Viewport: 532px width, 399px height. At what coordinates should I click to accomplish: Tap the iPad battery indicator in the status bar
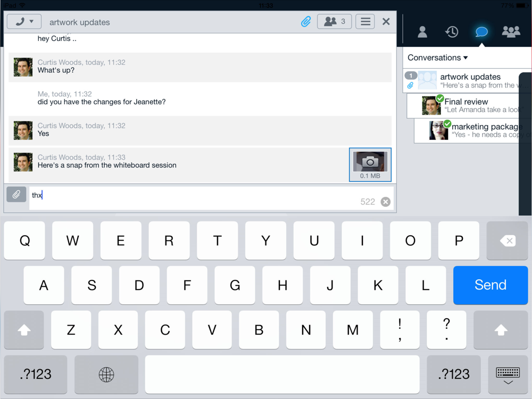[521, 5]
